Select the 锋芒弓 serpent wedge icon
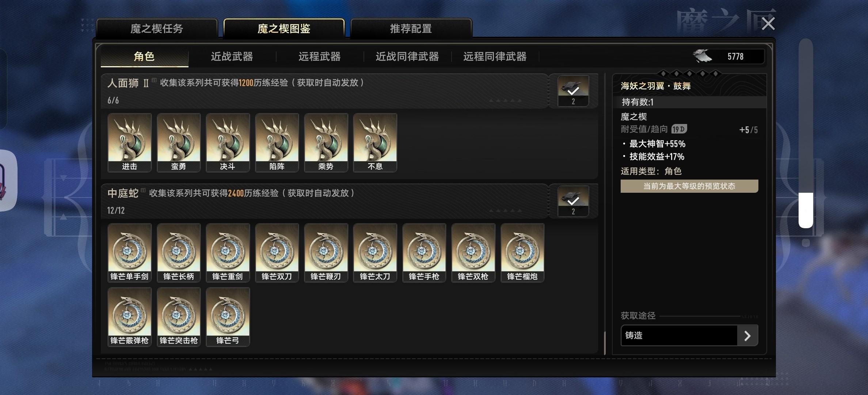This screenshot has width=868, height=395. (228, 317)
